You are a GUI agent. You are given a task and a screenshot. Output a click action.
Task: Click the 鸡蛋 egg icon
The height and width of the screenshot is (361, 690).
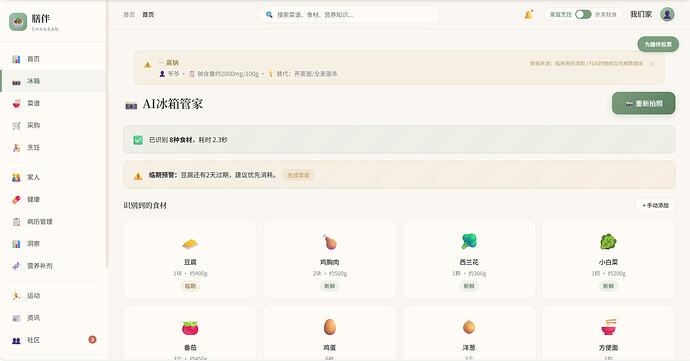pyautogui.click(x=330, y=327)
